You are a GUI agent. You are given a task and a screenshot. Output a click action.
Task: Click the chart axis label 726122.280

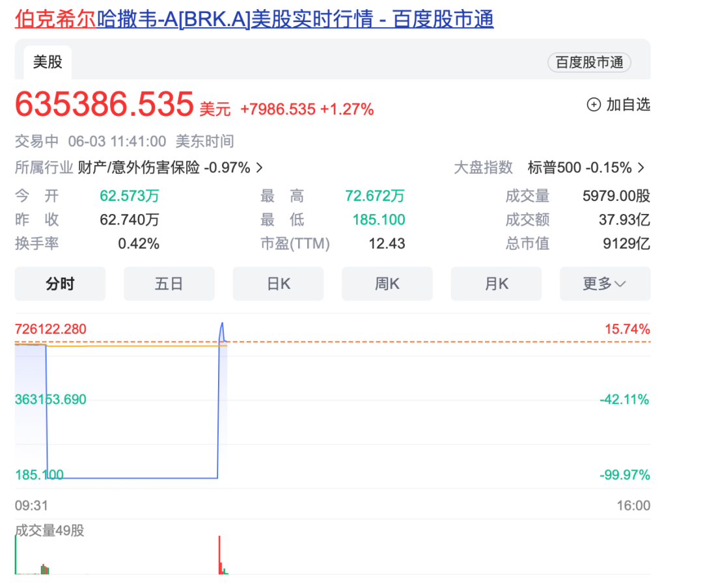(x=51, y=329)
